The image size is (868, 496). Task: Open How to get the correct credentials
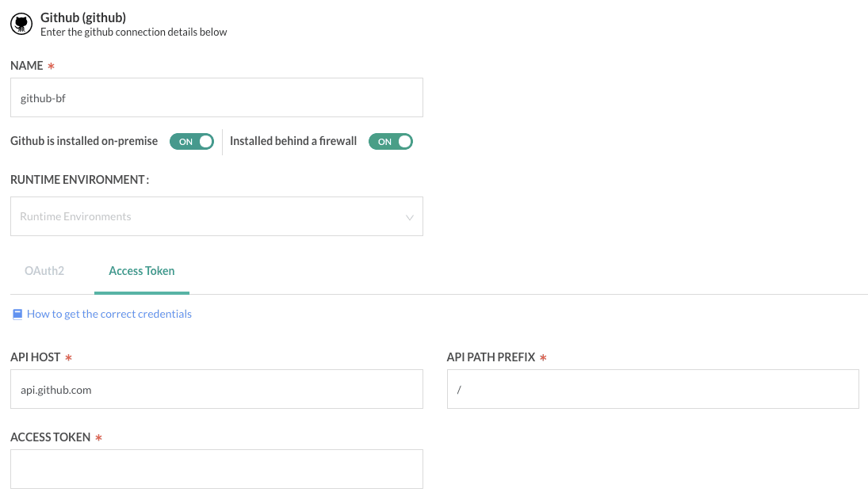109,314
